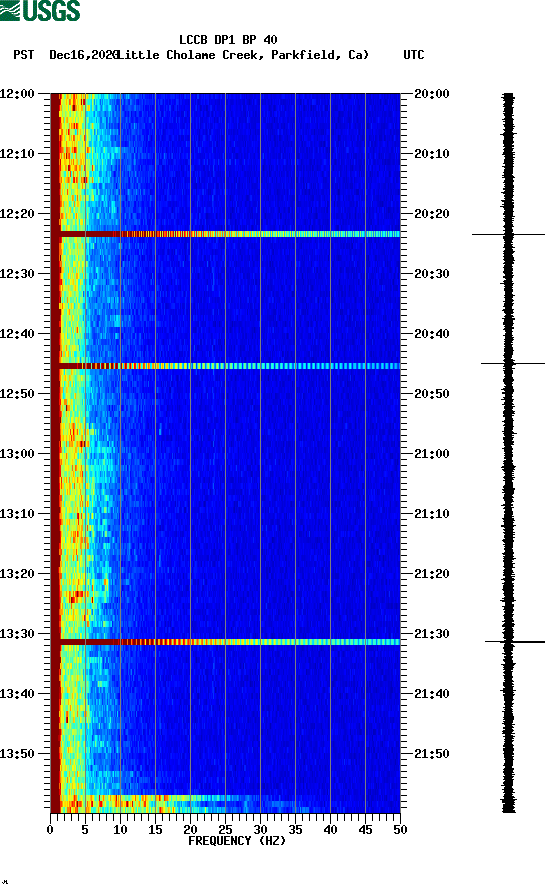Click the '20:00' UTC time label

[432, 93]
